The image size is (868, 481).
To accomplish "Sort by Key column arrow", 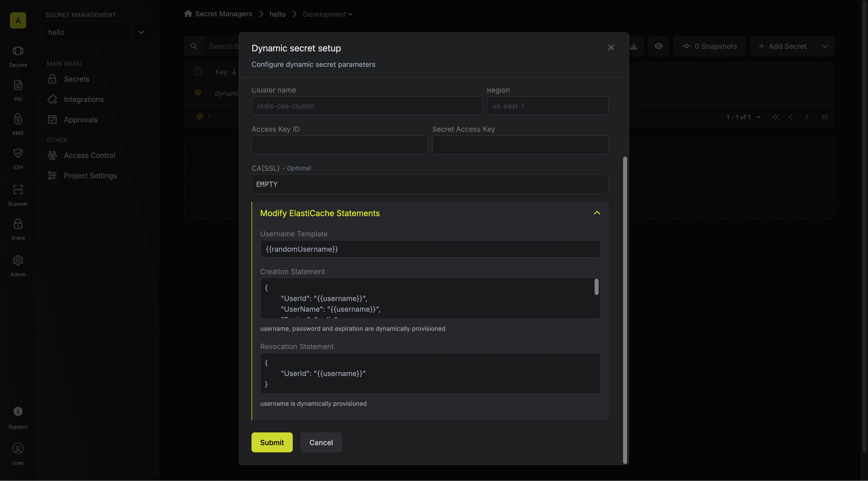I will tap(234, 72).
